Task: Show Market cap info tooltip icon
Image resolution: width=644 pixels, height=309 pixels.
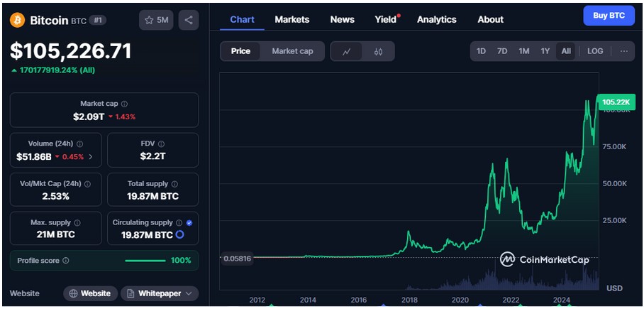Action: click(x=124, y=104)
